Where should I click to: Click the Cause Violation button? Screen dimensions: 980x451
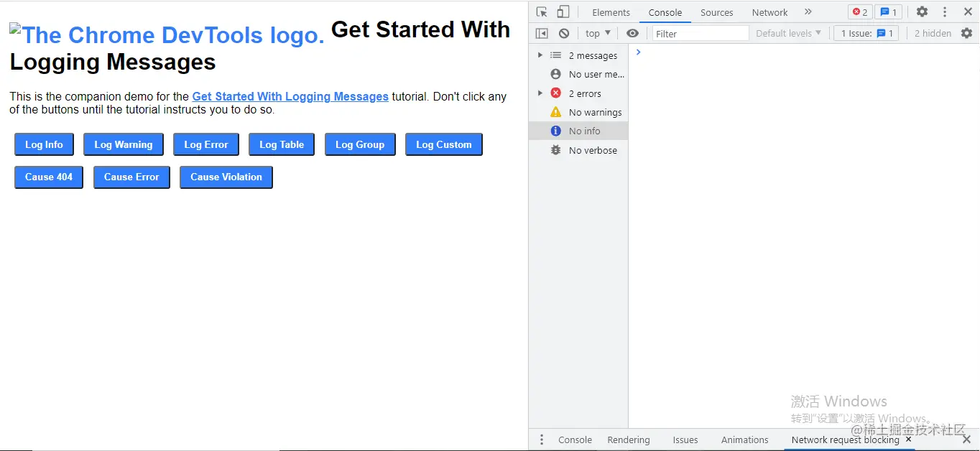[226, 177]
